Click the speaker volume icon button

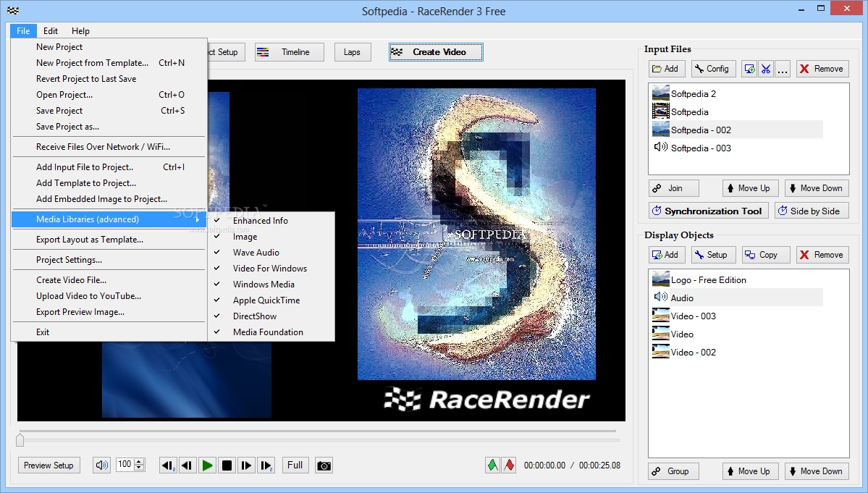(x=102, y=465)
